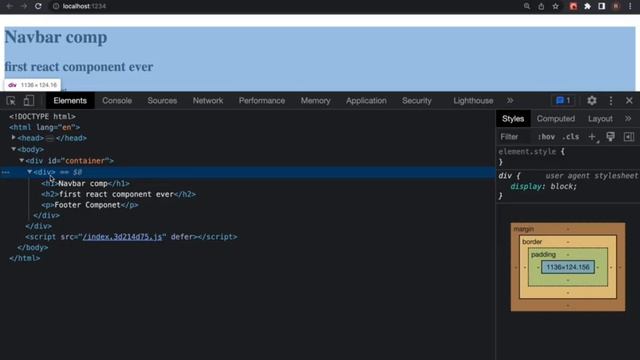Select the Styles pane tab
Screen dimensions: 640x360
pos(513,118)
